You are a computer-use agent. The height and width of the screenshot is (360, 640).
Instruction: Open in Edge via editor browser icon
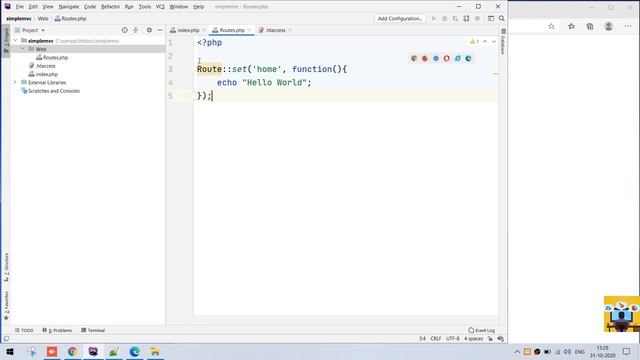coord(468,58)
